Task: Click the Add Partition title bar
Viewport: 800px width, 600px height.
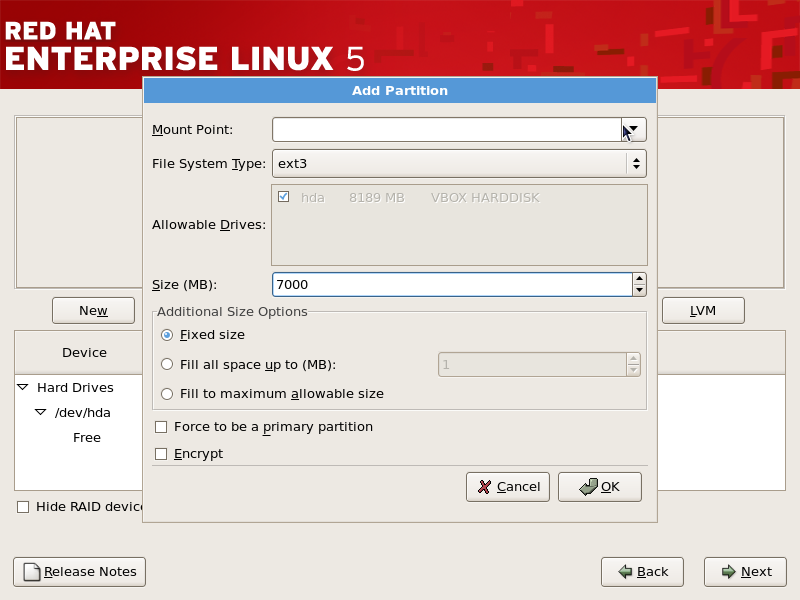Action: click(x=400, y=90)
